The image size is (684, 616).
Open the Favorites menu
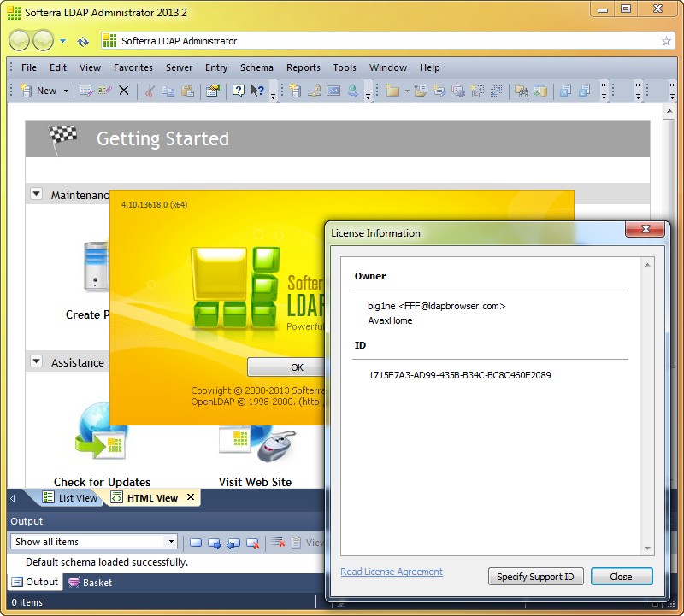(133, 67)
